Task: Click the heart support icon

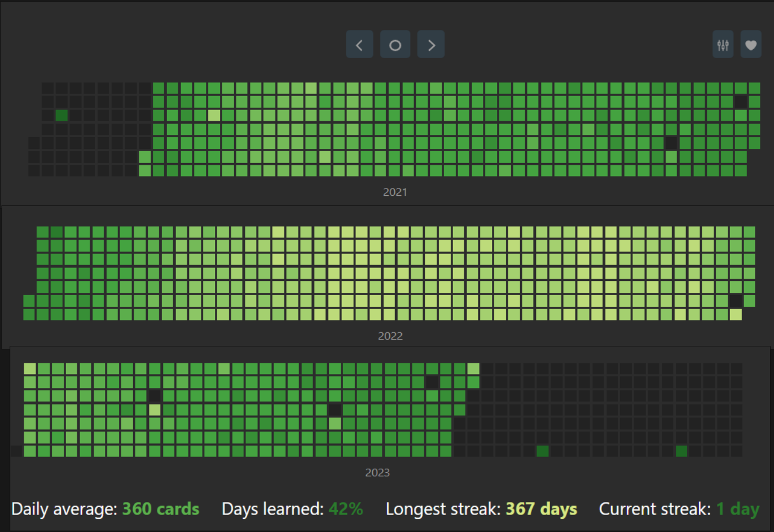Action: pyautogui.click(x=751, y=45)
